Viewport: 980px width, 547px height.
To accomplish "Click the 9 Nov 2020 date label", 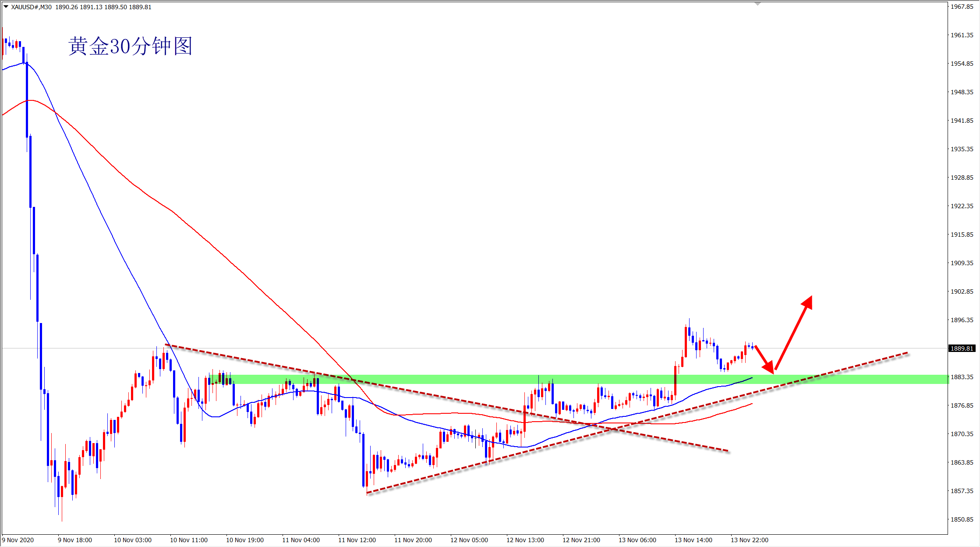I will (x=18, y=540).
